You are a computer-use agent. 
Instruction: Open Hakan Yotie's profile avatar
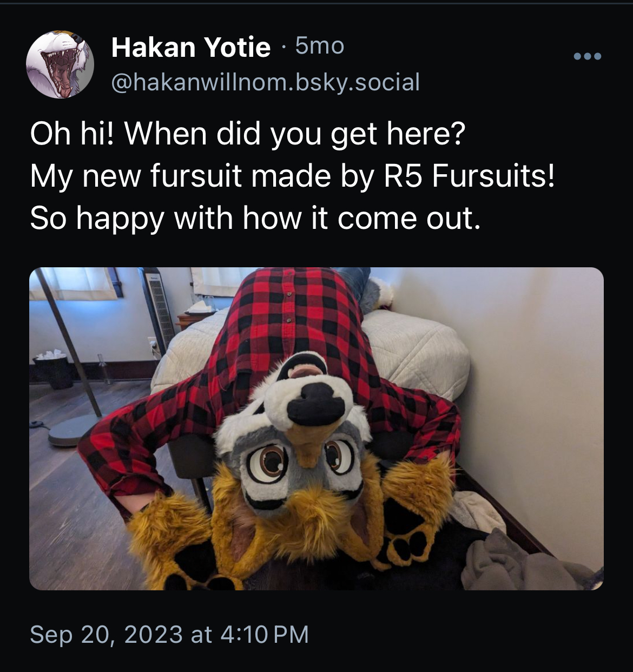pyautogui.click(x=60, y=64)
